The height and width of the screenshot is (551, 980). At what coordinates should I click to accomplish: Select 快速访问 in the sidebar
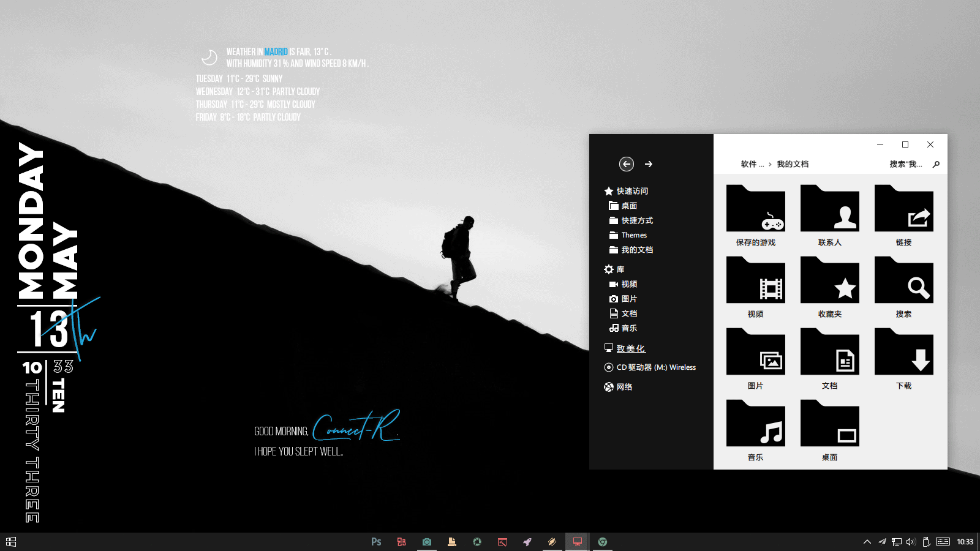626,191
